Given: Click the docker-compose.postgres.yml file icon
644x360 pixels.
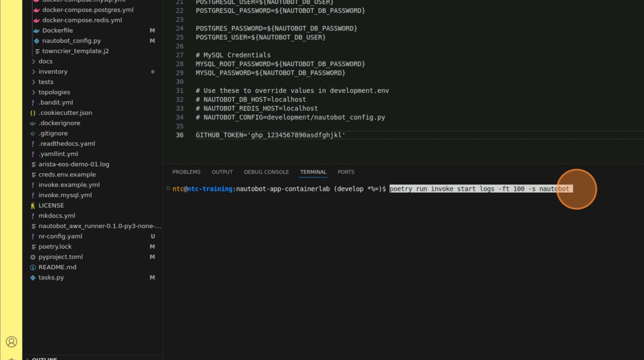Looking at the screenshot, I should (x=37, y=10).
